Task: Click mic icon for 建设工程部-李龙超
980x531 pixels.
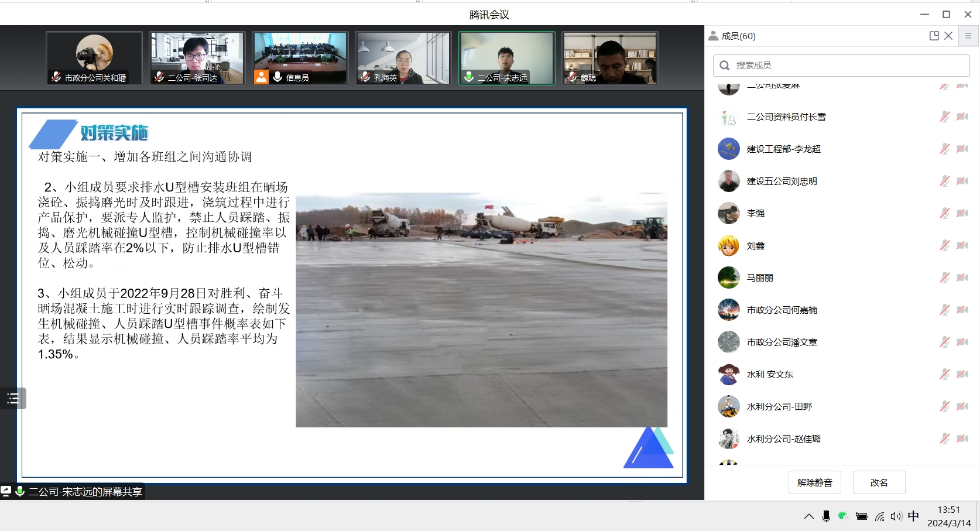Action: (x=944, y=149)
